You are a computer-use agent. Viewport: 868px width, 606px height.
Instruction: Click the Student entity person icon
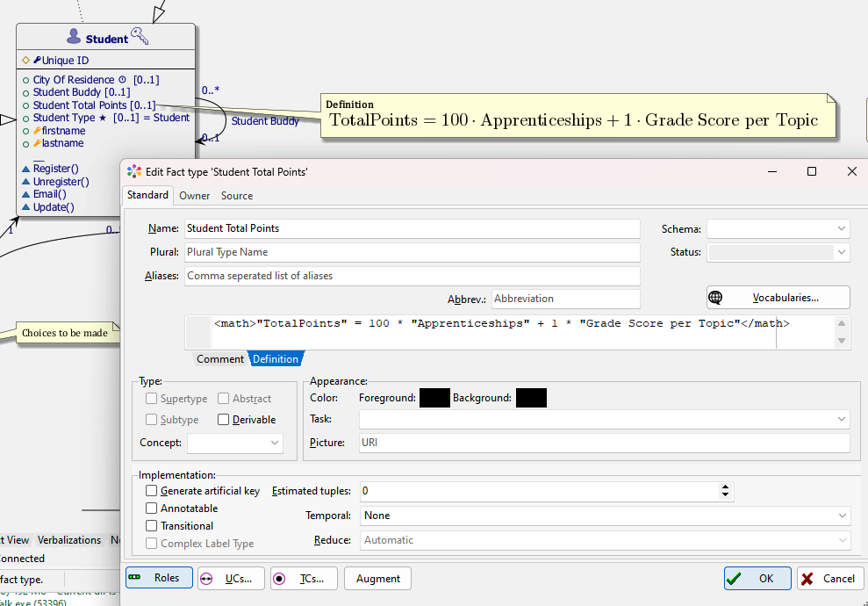[74, 38]
